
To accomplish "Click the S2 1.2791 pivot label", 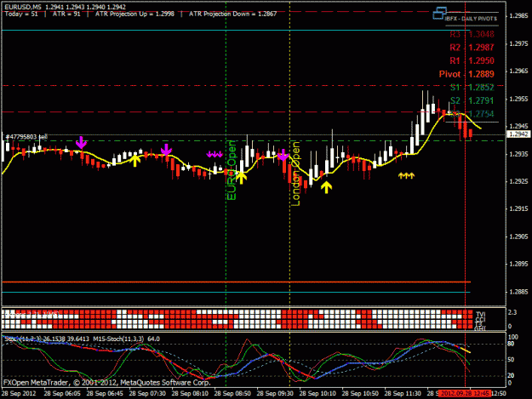I will 472,100.
